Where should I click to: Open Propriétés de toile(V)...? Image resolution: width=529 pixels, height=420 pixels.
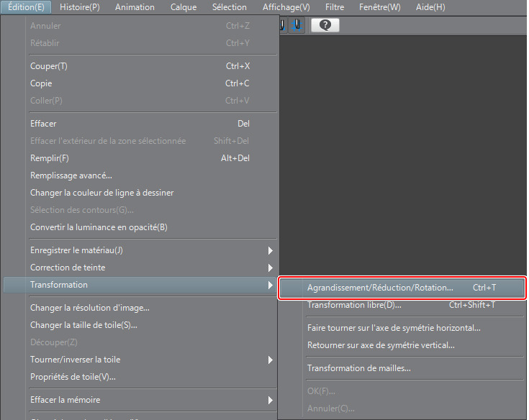(140, 377)
